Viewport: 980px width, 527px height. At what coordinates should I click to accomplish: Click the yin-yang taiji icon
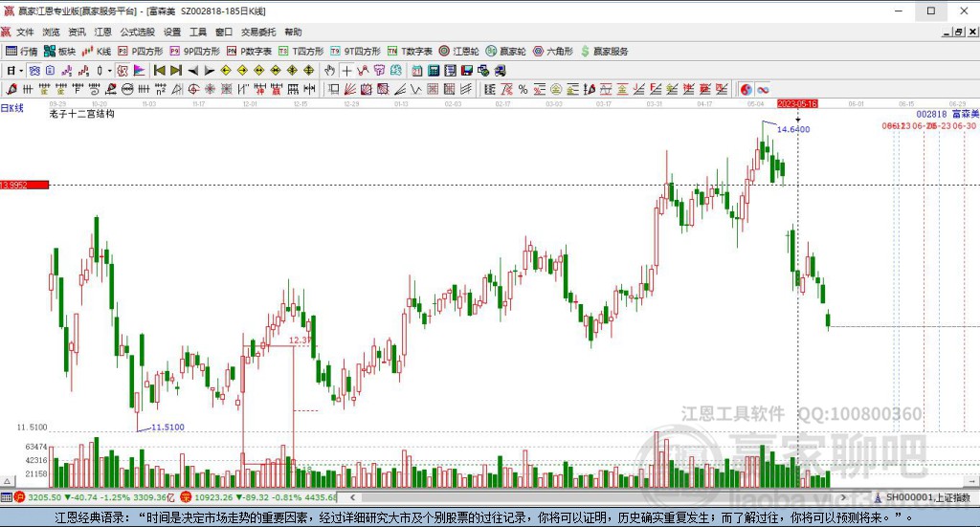(746, 89)
